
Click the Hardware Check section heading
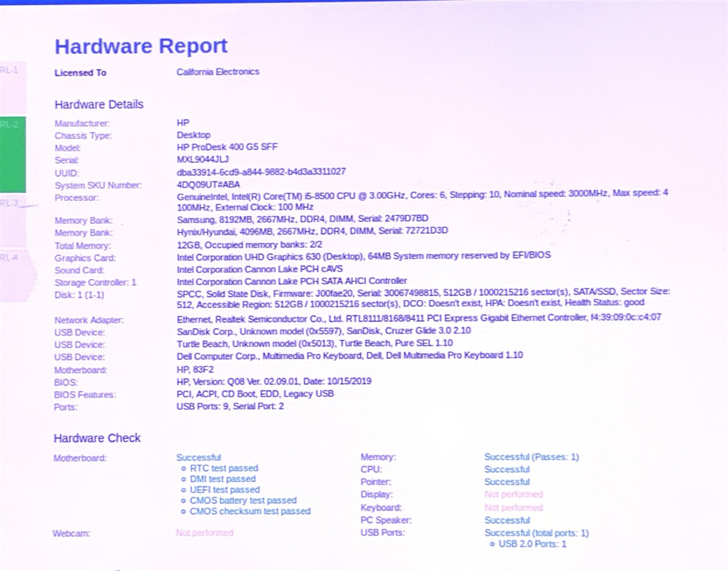(x=97, y=438)
